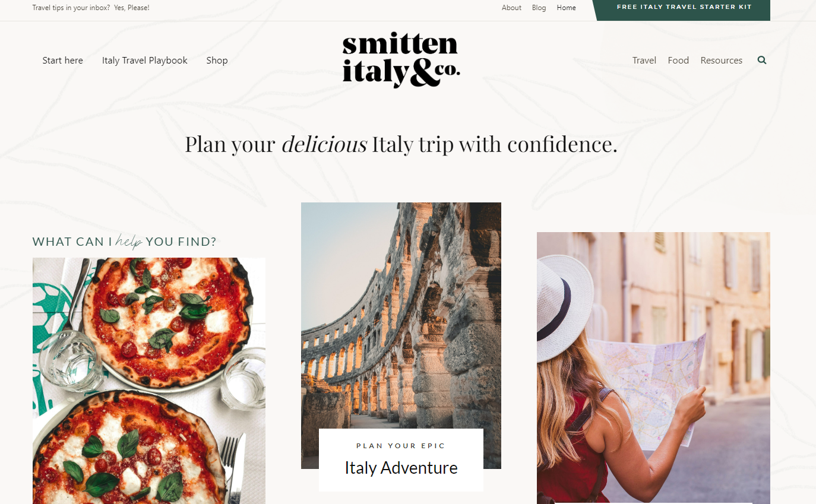This screenshot has width=816, height=504.
Task: Click the 'Yes, Please!' newsletter link
Action: tap(131, 8)
